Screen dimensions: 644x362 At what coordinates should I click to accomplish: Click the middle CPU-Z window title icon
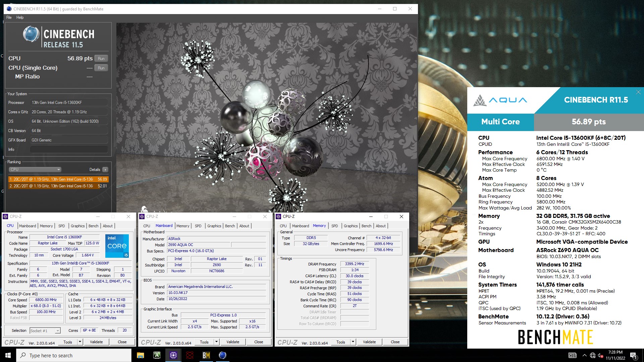[x=142, y=217]
